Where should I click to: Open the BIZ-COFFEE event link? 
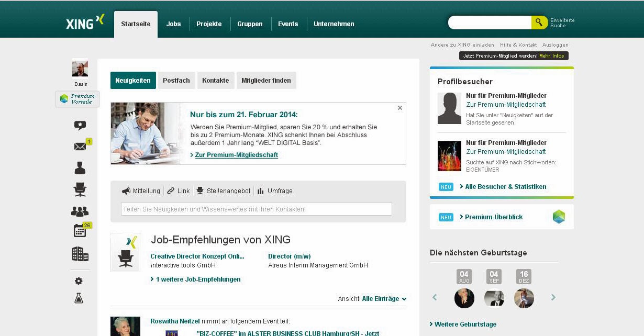pyautogui.click(x=287, y=333)
